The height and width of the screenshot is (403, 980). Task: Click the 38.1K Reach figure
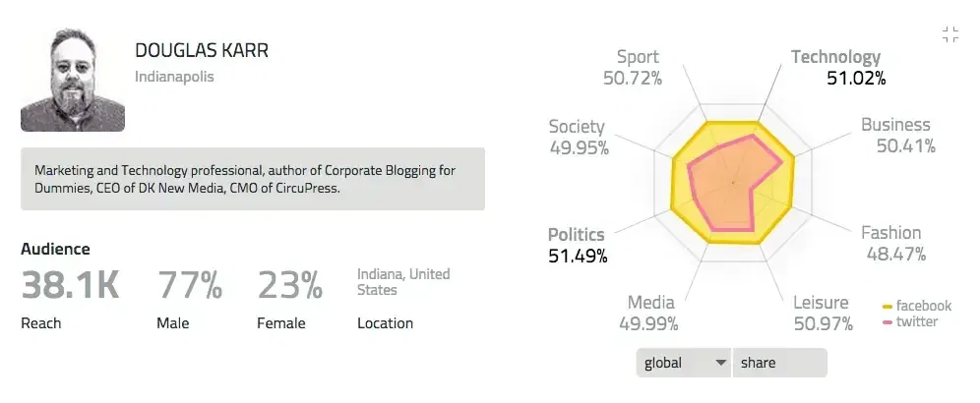(70, 284)
